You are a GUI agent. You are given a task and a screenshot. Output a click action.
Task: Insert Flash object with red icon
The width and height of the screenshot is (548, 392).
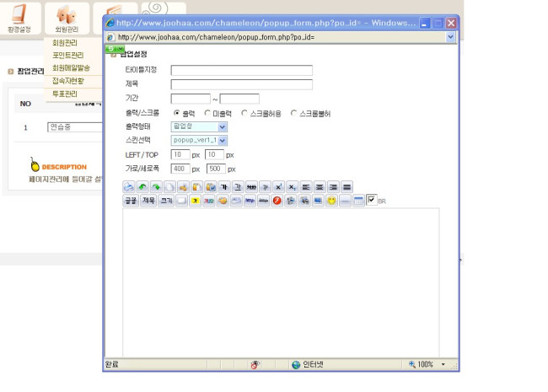pyautogui.click(x=277, y=201)
